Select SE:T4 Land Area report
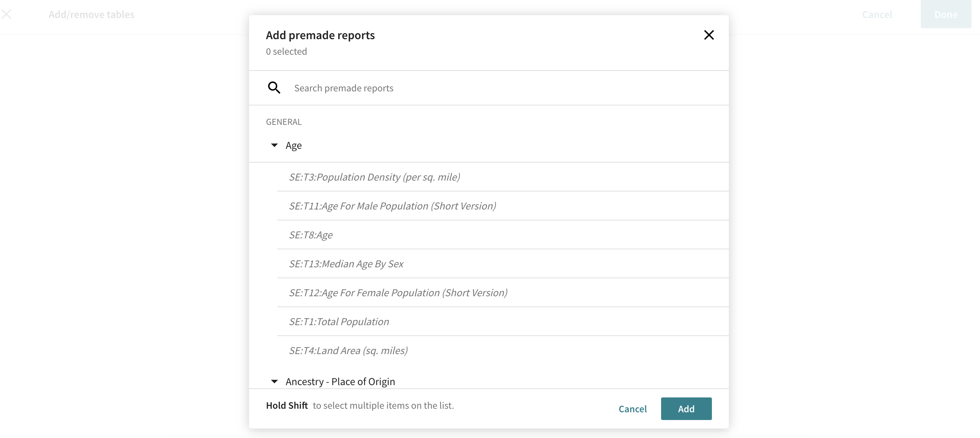 tap(348, 351)
